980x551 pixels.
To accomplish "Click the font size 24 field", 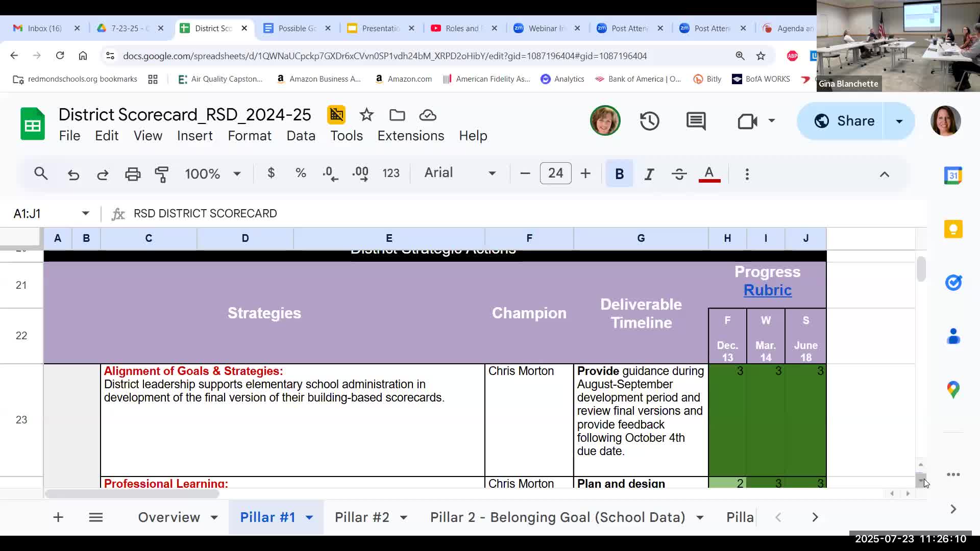I will pyautogui.click(x=555, y=173).
